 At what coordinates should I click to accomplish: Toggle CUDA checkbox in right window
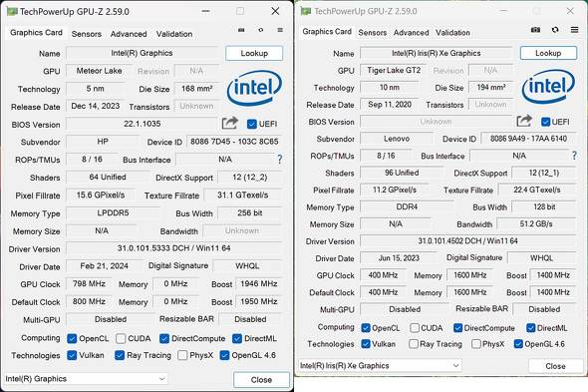tap(415, 328)
